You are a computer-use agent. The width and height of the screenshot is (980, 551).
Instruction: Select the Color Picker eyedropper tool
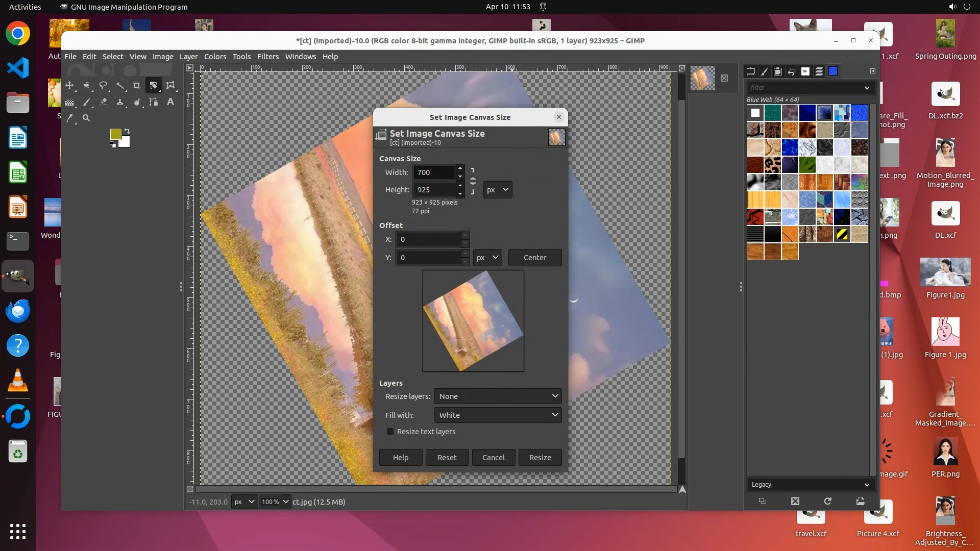click(70, 118)
